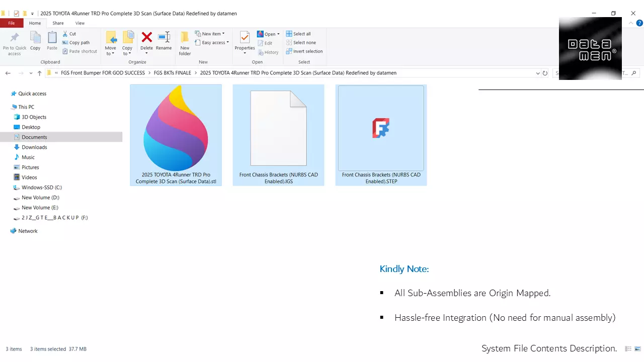Viewport: 644px width, 362px height.
Task: Click the red Delete icon
Action: 146,37
